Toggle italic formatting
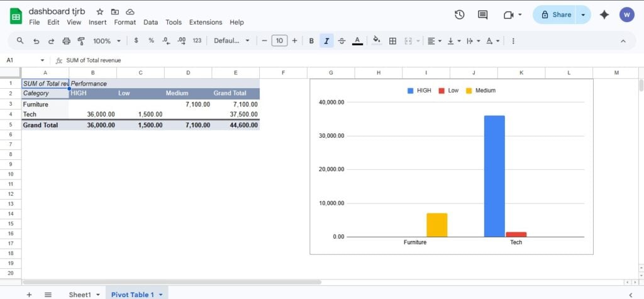The image size is (644, 299). pos(326,41)
